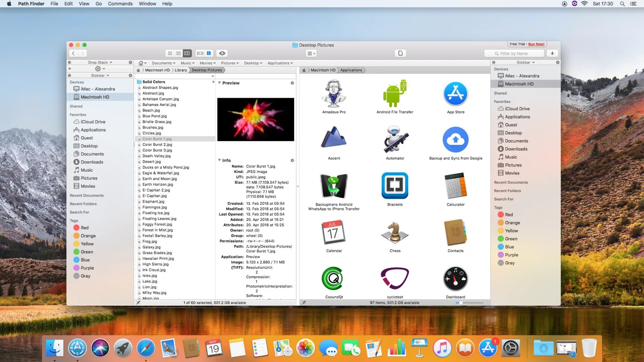Select the Dashboard app icon
Image resolution: width=644 pixels, height=362 pixels.
pyautogui.click(x=455, y=279)
